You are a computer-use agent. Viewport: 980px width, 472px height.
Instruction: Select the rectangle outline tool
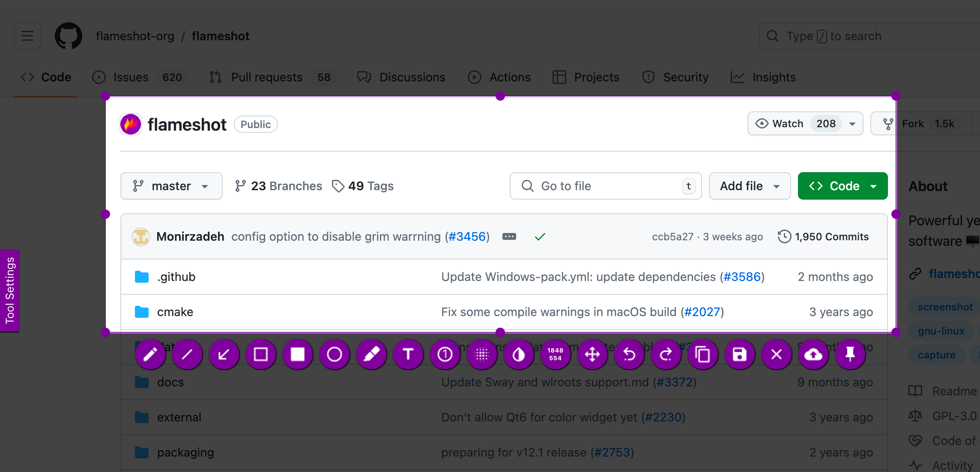(261, 354)
